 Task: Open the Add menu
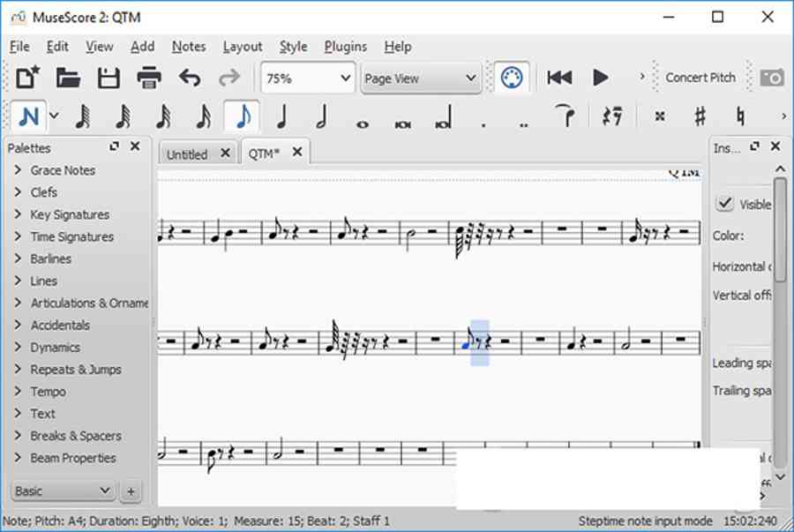coord(142,47)
